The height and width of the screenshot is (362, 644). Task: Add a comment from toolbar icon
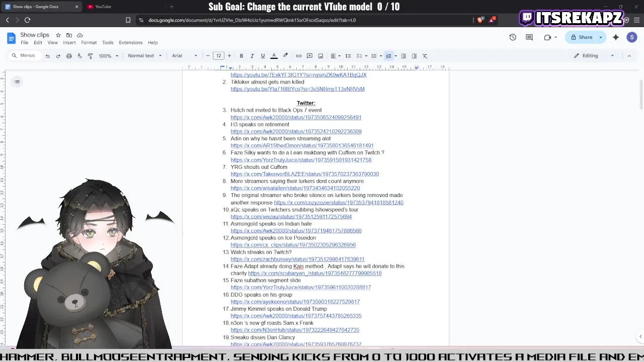[x=309, y=56]
